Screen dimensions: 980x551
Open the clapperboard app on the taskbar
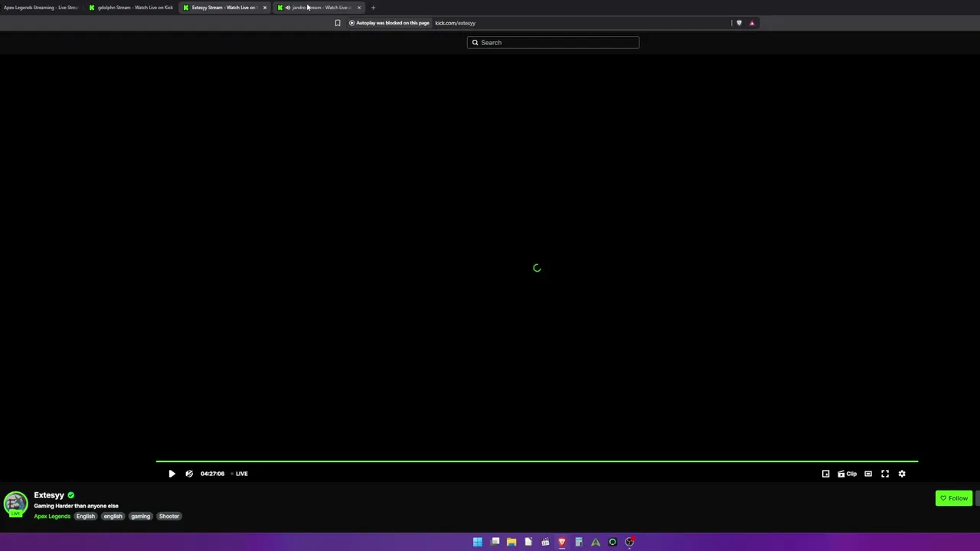tap(545, 542)
